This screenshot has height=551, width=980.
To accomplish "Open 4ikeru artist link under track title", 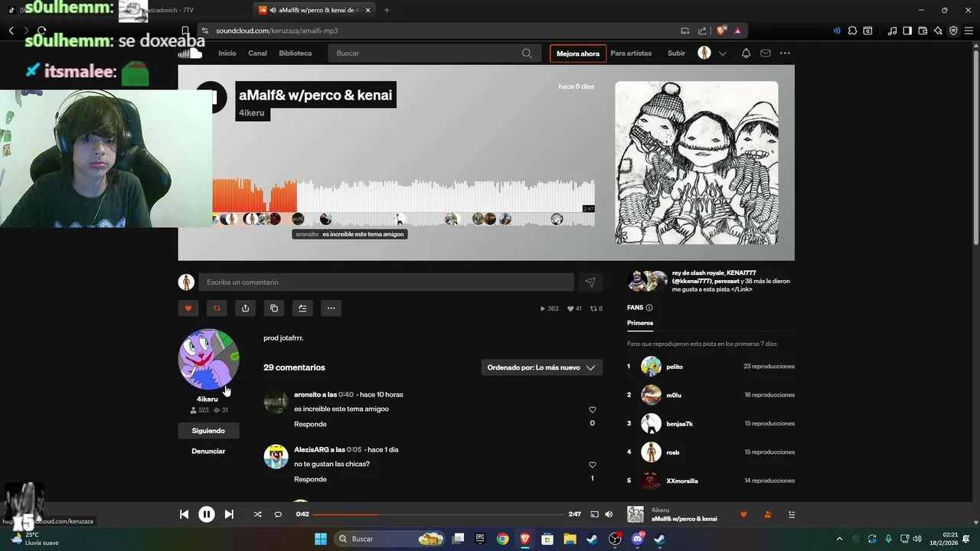I will point(252,113).
